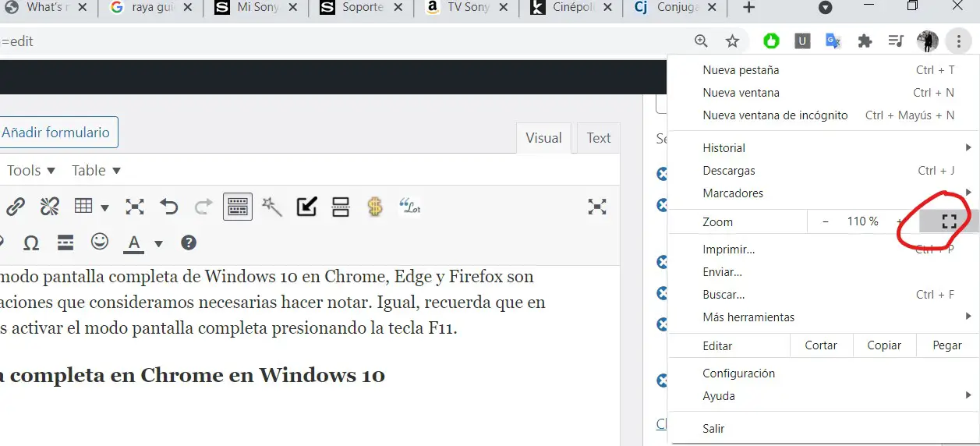Click the green extension icon in Chrome toolbar
Screen dimensions: 980x446
[x=771, y=41]
